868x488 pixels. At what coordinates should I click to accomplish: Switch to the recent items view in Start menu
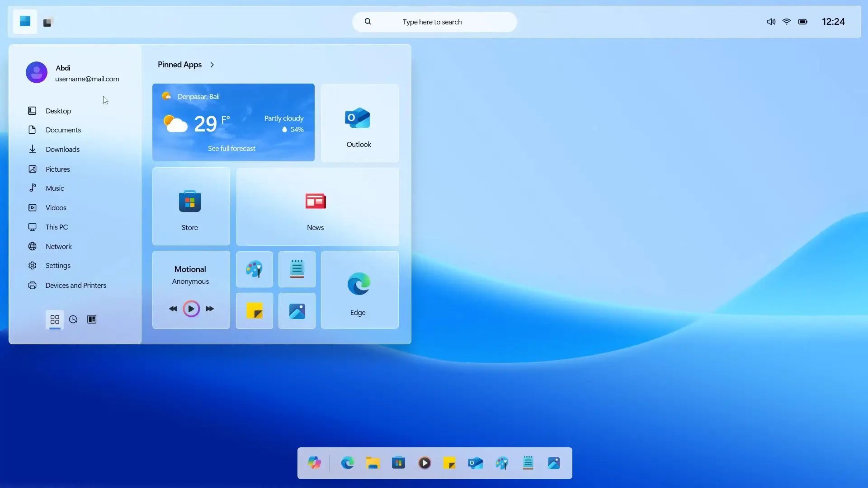73,319
